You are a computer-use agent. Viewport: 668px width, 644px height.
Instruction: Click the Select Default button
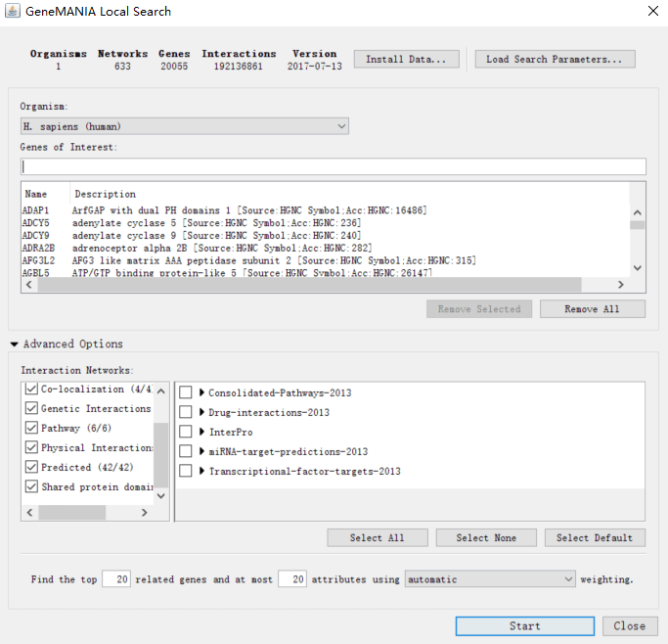(595, 538)
